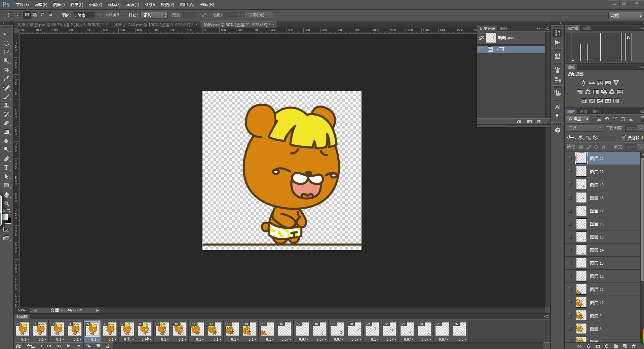Screen dimensions: 644x349
Task: Open the layer blend mode 正常 dropdown
Action: (x=584, y=128)
